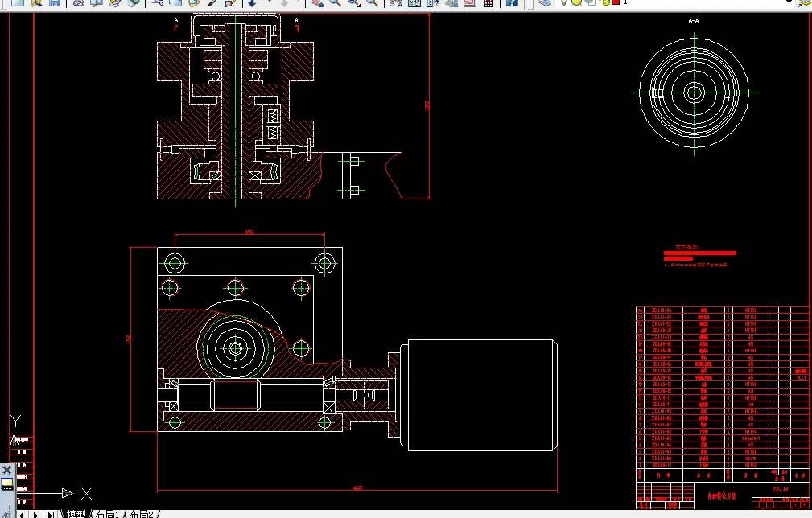Close the small floating palette with X icon
812x518 pixels.
point(6,470)
